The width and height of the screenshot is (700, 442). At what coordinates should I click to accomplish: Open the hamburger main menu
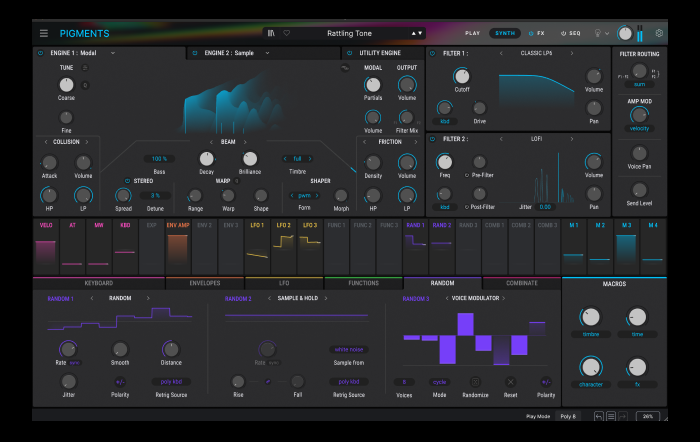(44, 33)
